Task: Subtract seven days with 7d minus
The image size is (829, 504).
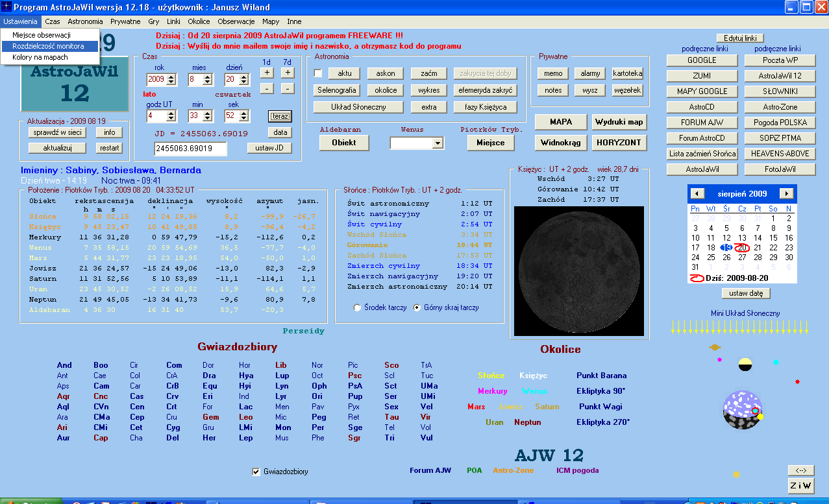Action: click(288, 88)
